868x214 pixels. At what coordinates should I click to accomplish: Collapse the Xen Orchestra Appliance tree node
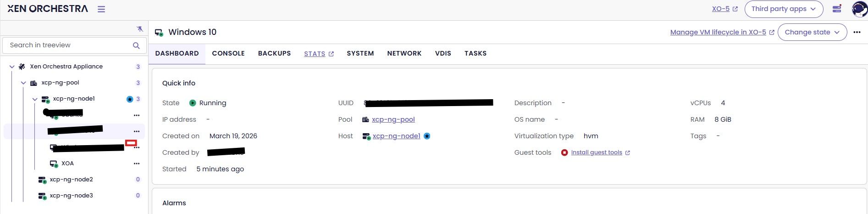(x=12, y=67)
